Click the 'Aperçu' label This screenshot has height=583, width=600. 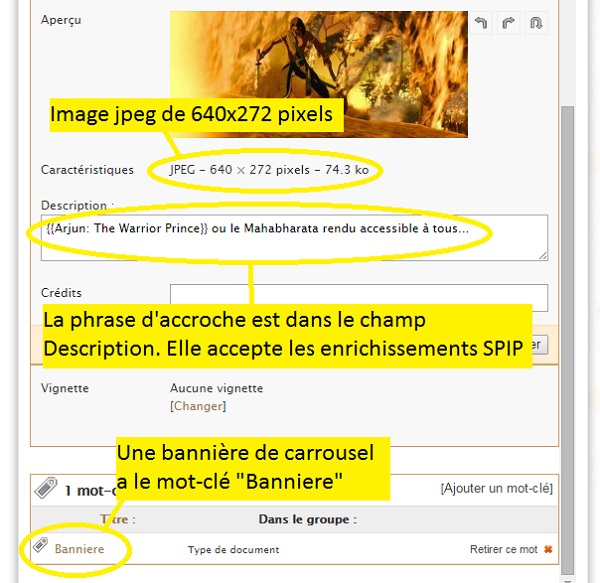point(61,20)
